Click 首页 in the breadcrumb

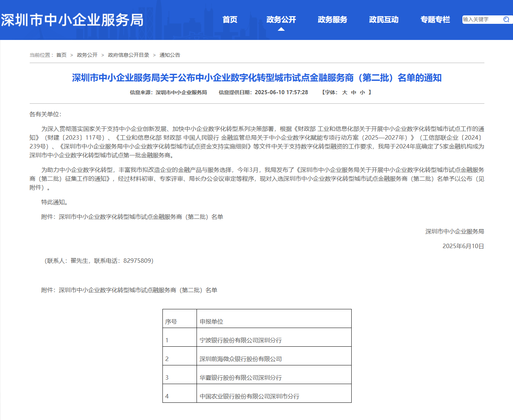pos(61,55)
